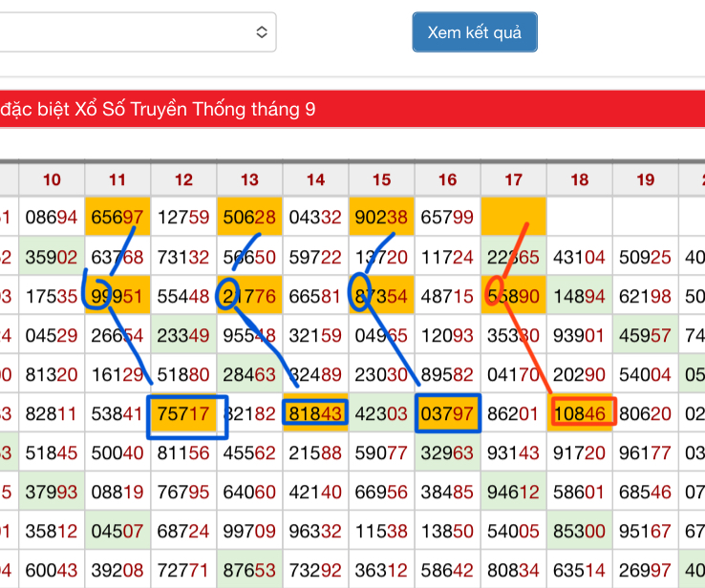Click column header 17
The image size is (705, 588).
[x=513, y=179]
